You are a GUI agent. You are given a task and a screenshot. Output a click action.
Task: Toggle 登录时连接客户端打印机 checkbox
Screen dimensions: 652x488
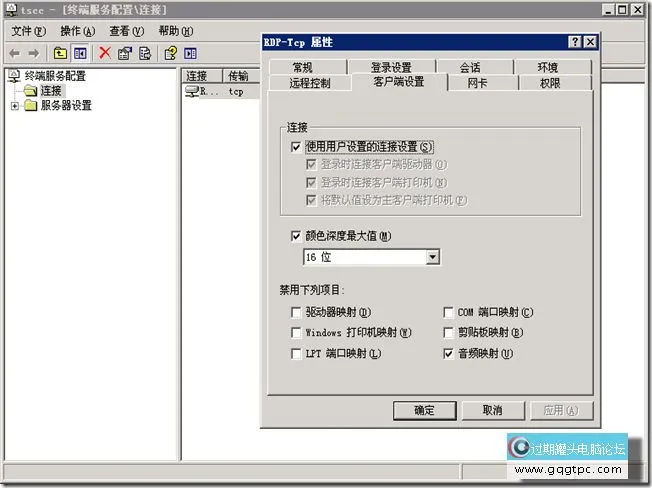pos(311,182)
